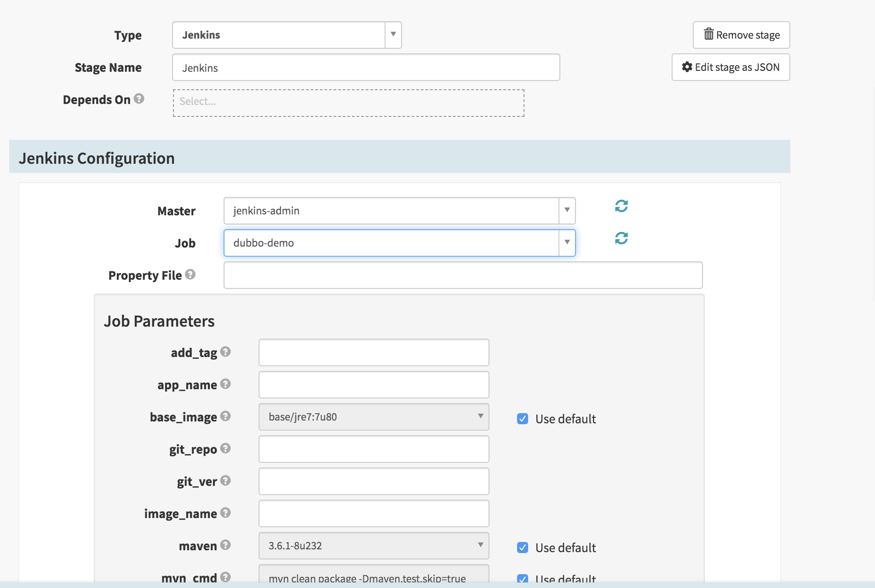Open the Depends On select box
Screen dimensions: 875x588
click(x=349, y=103)
